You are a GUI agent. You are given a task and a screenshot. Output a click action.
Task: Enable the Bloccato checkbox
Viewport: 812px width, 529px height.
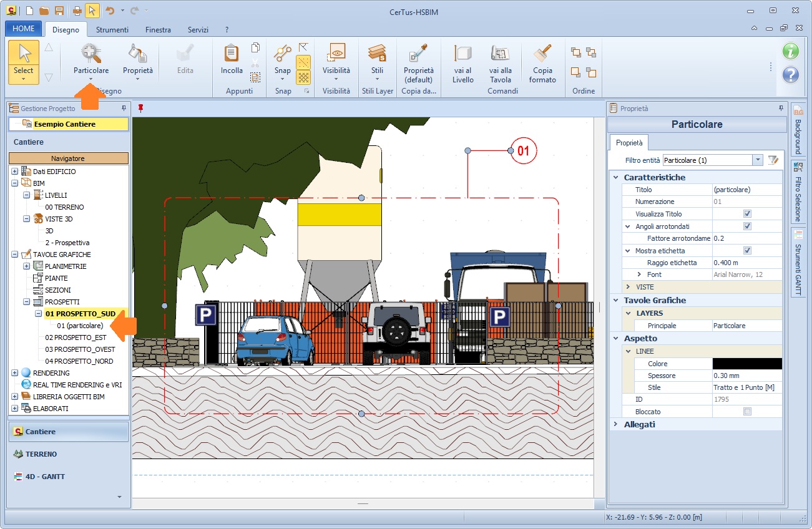click(x=747, y=412)
